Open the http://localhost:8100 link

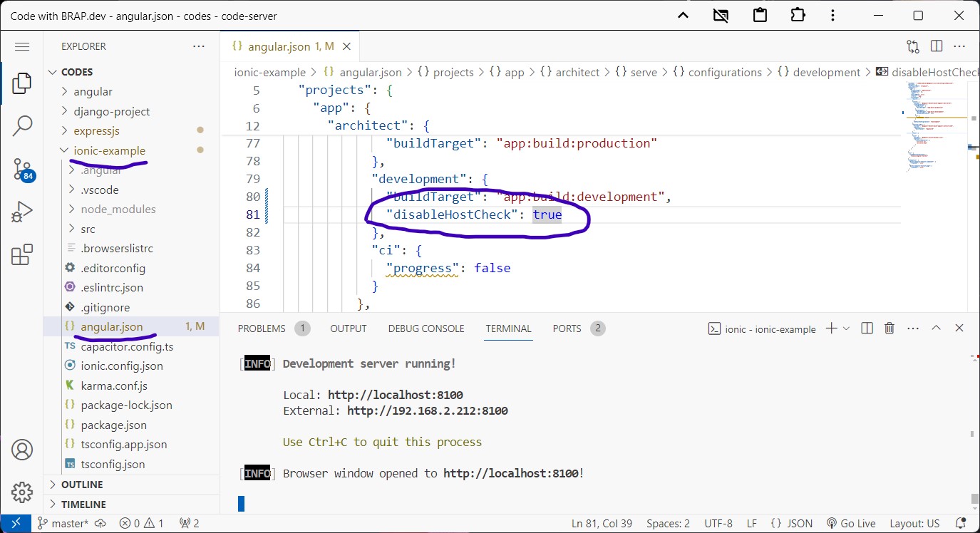pyautogui.click(x=395, y=394)
